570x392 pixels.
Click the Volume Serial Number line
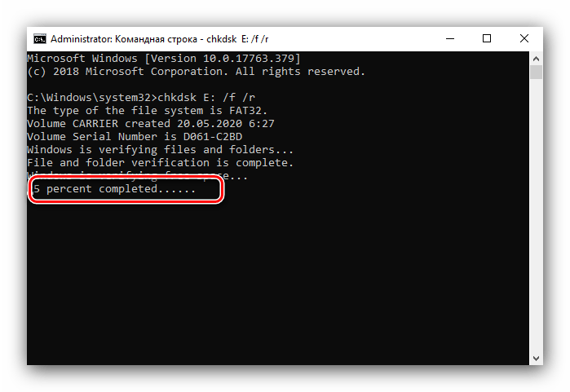click(135, 137)
